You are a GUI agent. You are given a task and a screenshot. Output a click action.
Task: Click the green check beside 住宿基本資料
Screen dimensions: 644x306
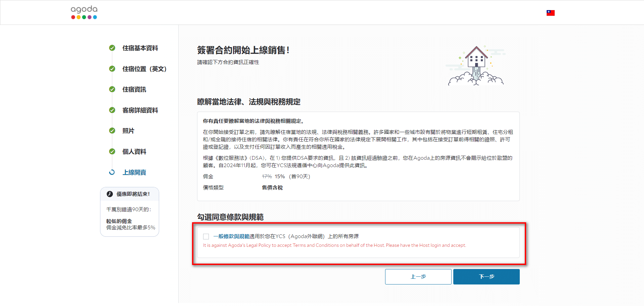pyautogui.click(x=112, y=48)
